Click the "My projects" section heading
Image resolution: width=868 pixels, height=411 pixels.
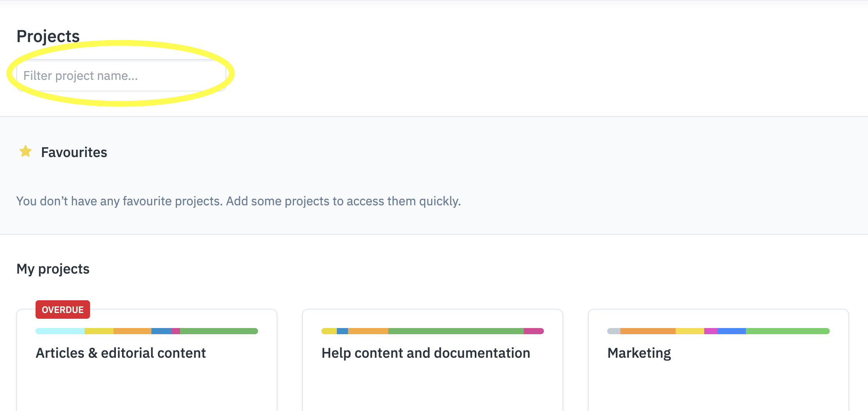(53, 269)
